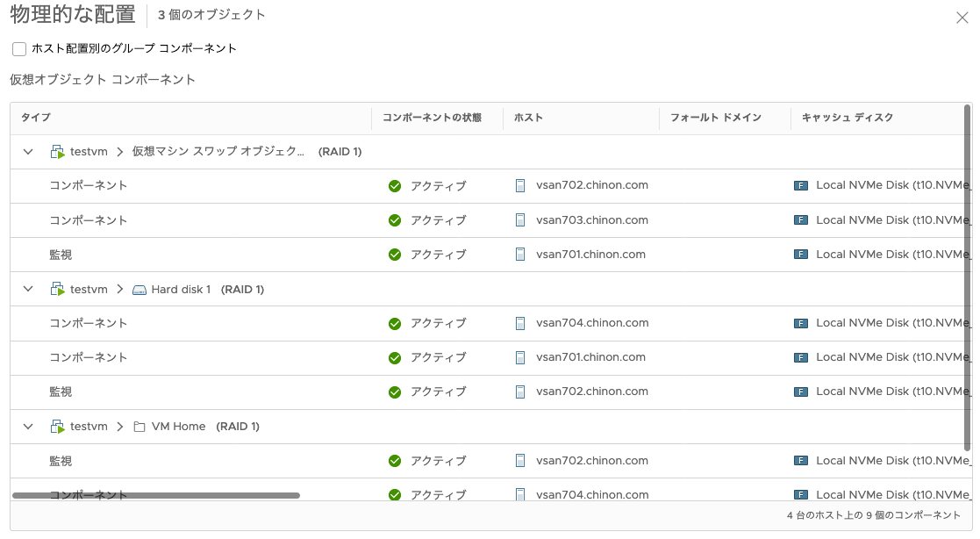The image size is (980, 539).
Task: Click green active status icon for vsan704 component
Action: 395,323
